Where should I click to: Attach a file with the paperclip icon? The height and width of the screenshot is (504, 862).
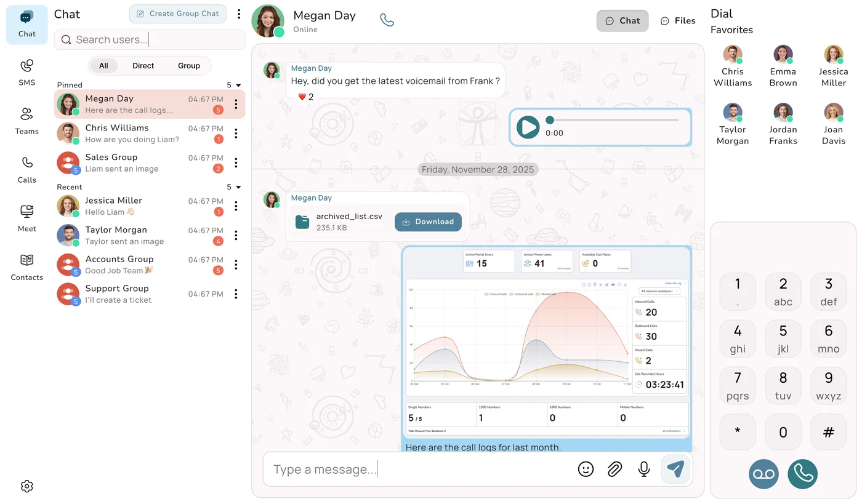(x=614, y=470)
